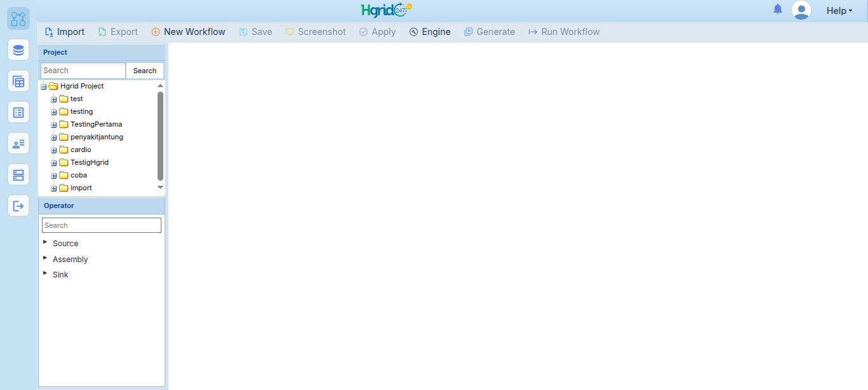Select the testing folder

(x=81, y=111)
